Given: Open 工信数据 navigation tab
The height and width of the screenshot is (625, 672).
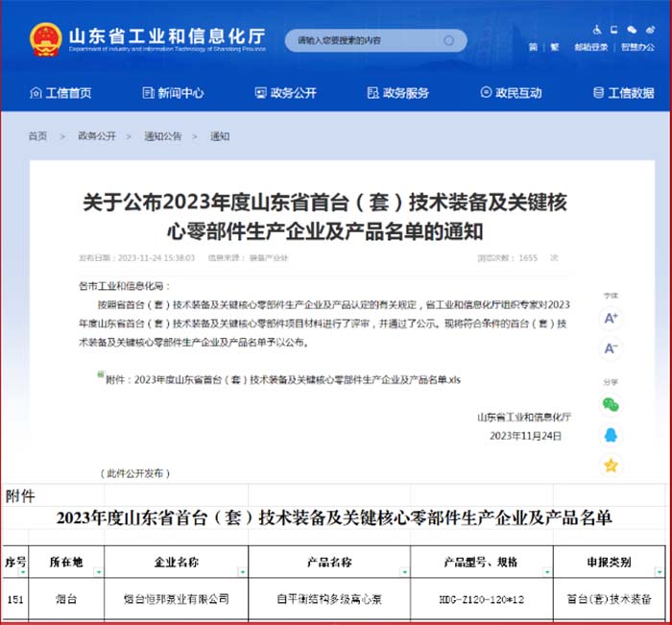Looking at the screenshot, I should click(624, 92).
